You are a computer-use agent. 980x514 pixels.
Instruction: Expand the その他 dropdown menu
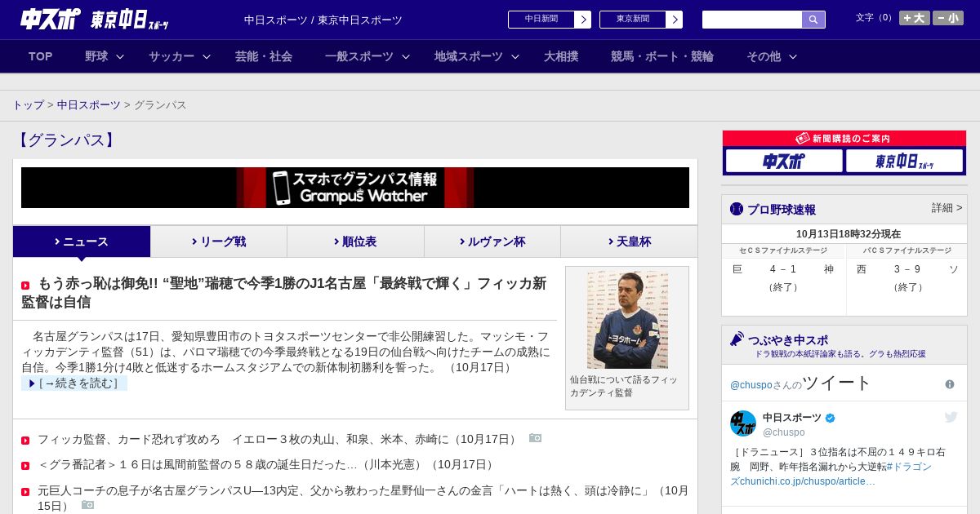click(x=772, y=56)
